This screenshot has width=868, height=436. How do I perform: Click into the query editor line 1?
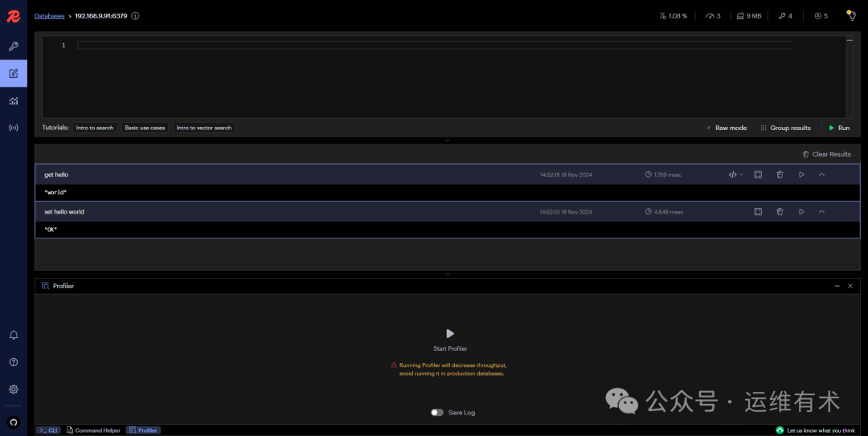coord(434,46)
